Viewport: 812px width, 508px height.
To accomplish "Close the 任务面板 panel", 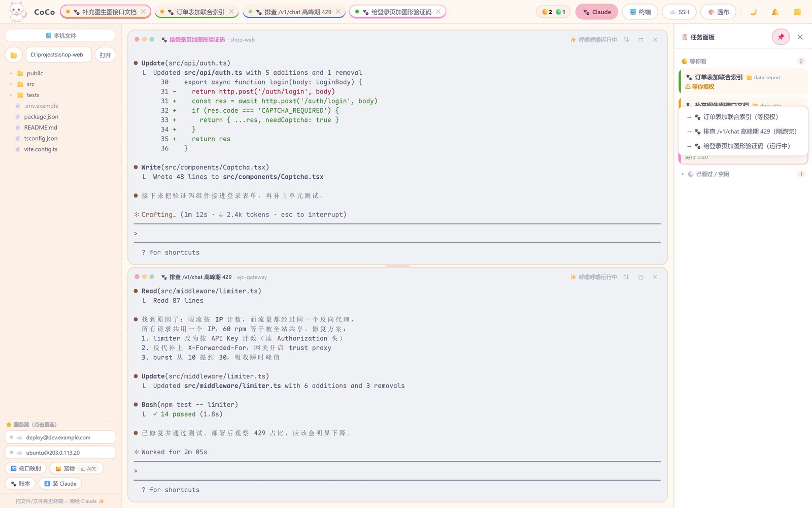I will [x=800, y=37].
